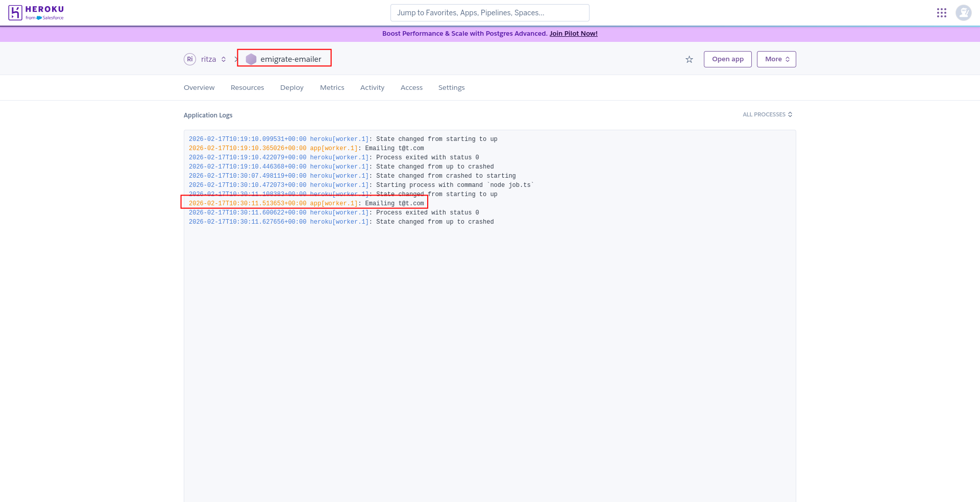Toggle the favorite star for this app
The image size is (980, 502).
[689, 59]
